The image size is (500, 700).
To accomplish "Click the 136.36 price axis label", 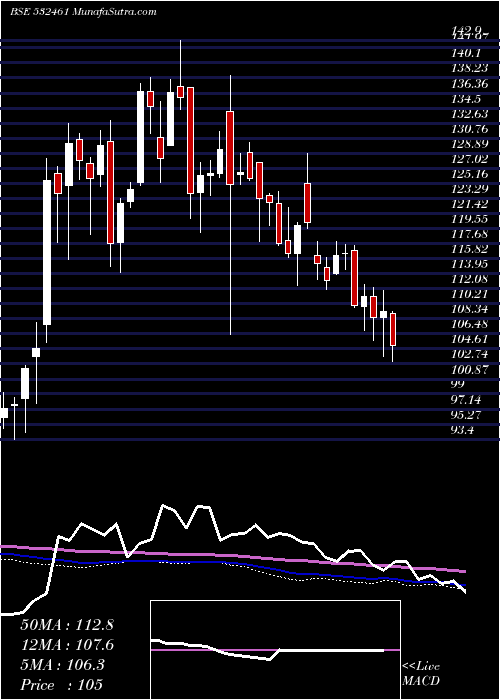I will click(468, 83).
